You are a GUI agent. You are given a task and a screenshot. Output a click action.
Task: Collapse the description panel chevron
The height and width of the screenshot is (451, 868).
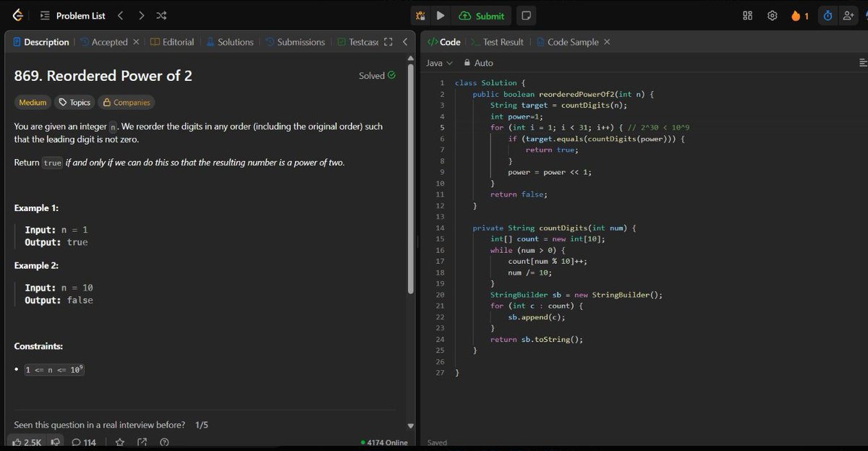(405, 42)
